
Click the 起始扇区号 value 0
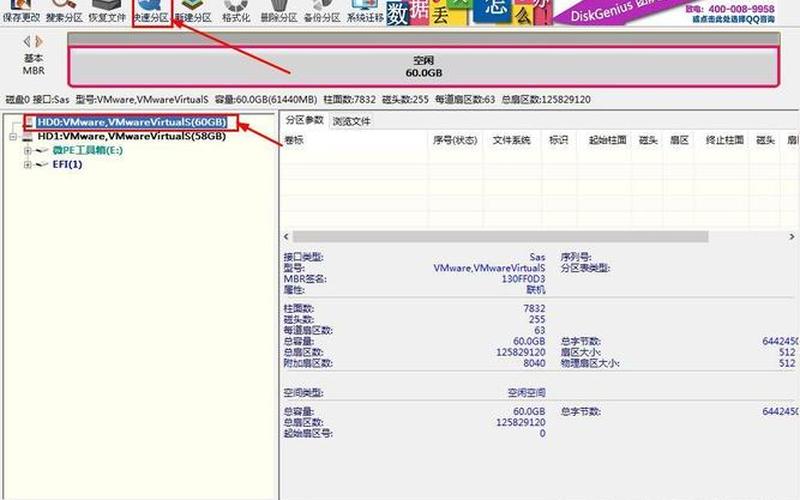pyautogui.click(x=542, y=433)
